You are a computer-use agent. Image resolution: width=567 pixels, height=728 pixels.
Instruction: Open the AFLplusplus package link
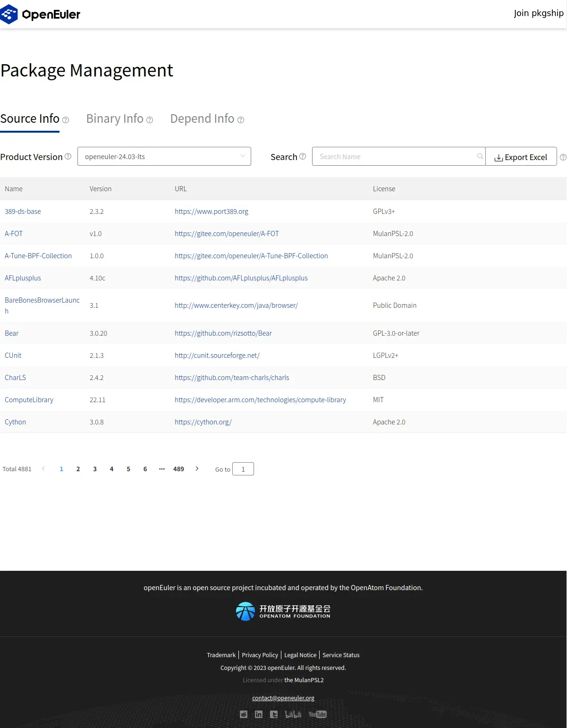23,278
